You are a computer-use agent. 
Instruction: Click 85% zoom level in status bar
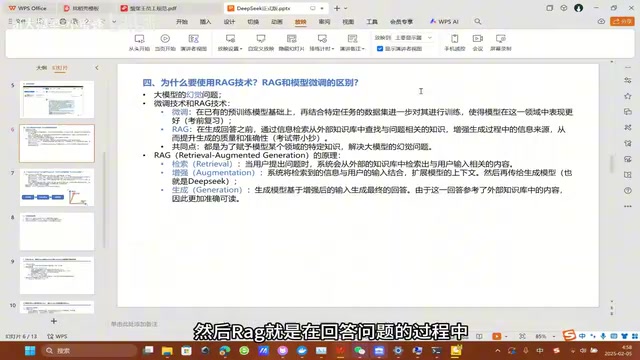[x=541, y=336]
